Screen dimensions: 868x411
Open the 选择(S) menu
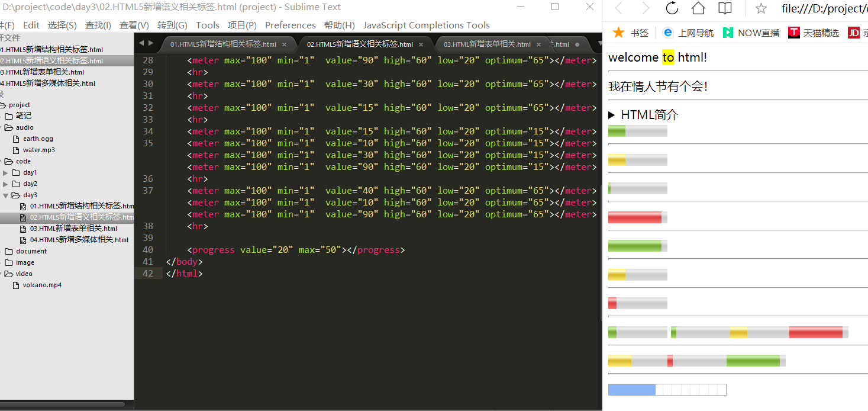62,25
